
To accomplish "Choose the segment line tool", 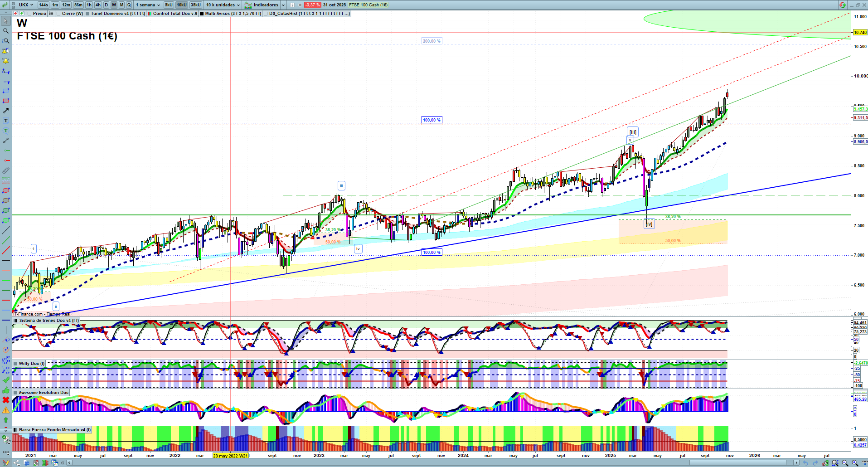I will pyautogui.click(x=6, y=141).
